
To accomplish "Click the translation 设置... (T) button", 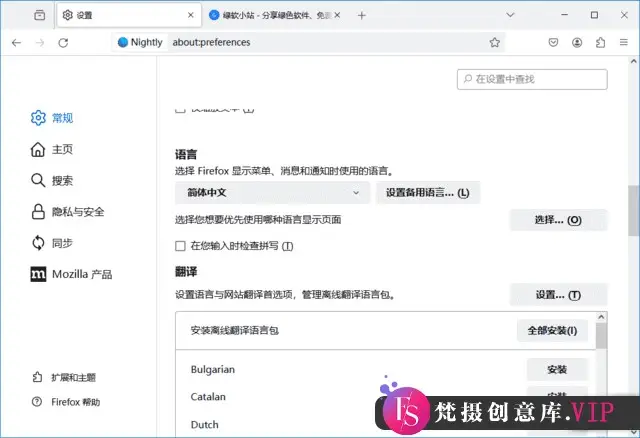I will pos(558,295).
